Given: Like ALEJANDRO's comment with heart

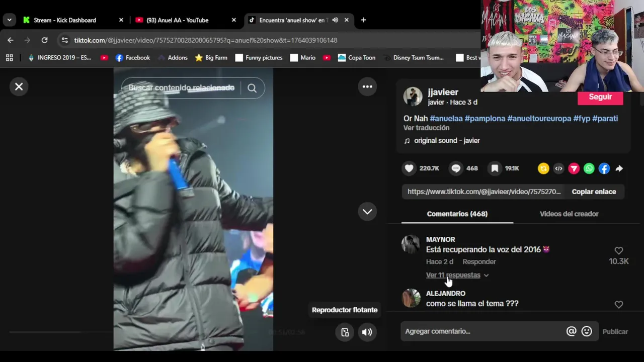Looking at the screenshot, I should coord(619,305).
